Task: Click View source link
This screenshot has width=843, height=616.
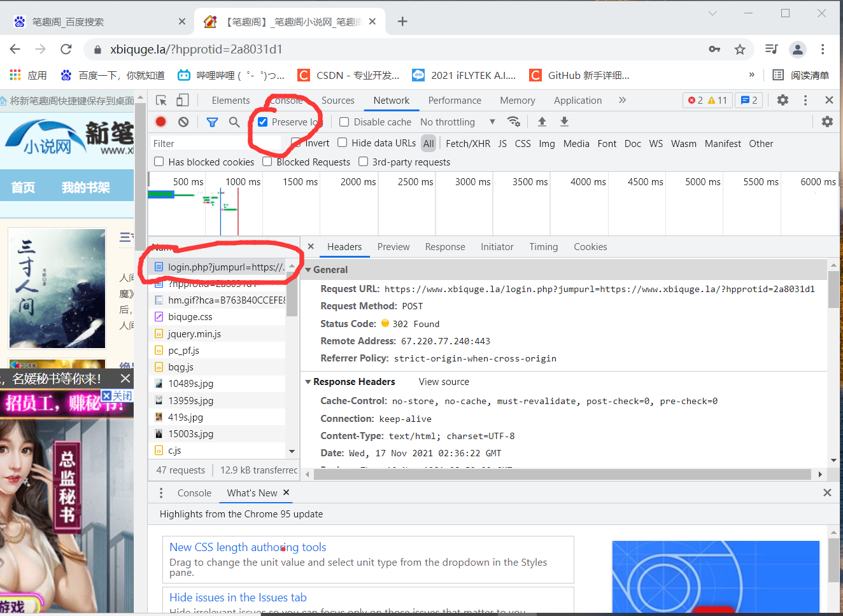Action: tap(444, 382)
